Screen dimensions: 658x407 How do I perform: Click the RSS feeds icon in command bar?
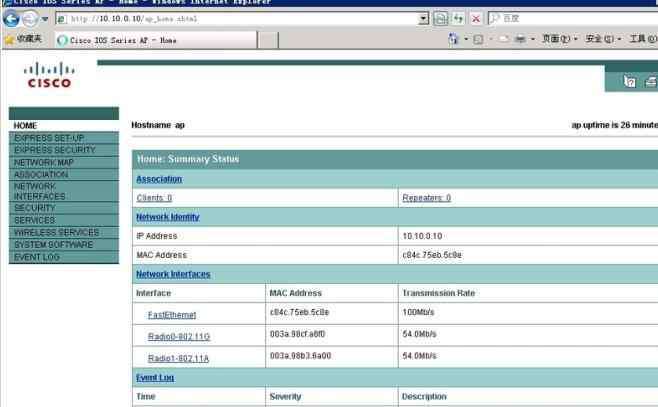pos(478,39)
